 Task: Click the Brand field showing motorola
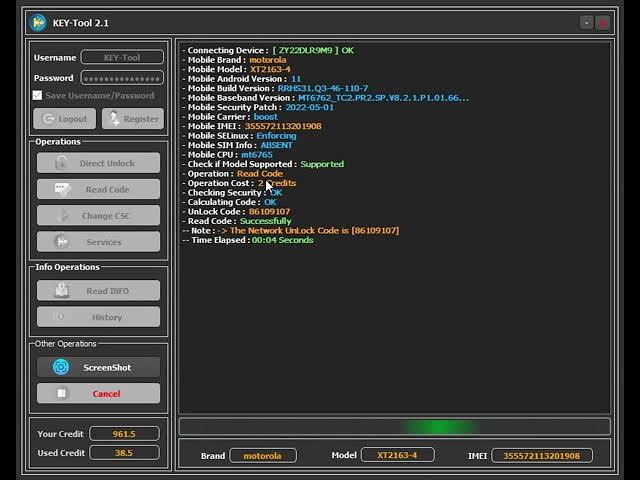[x=263, y=456]
